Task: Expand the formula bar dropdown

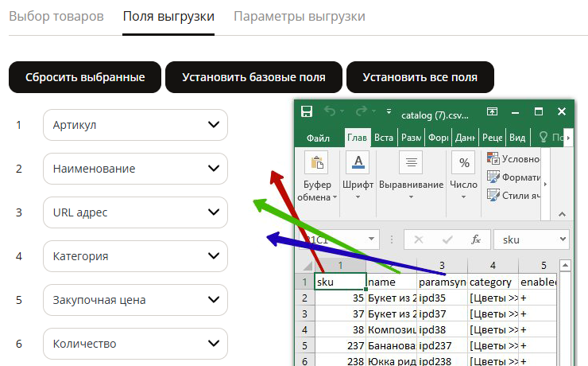Action: click(563, 239)
